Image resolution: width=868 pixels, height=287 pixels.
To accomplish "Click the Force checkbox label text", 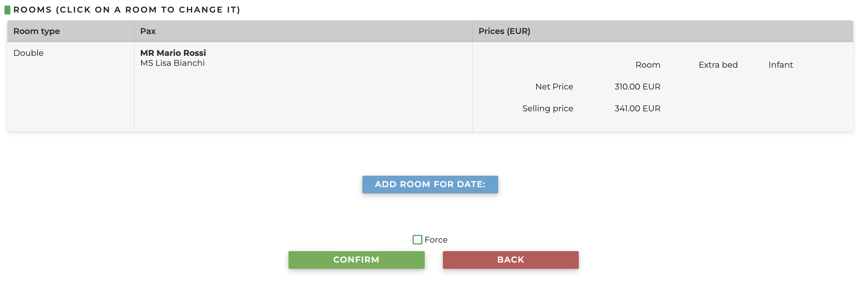I will click(x=436, y=240).
